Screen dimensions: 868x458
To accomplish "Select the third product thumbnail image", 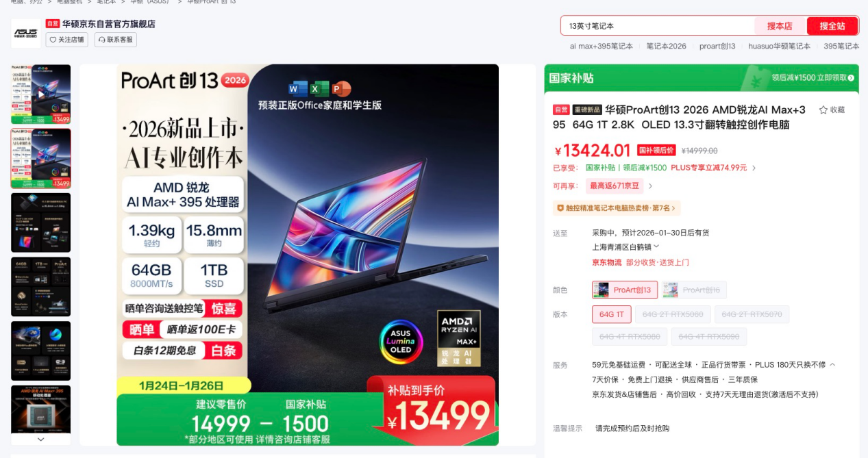I will [40, 222].
